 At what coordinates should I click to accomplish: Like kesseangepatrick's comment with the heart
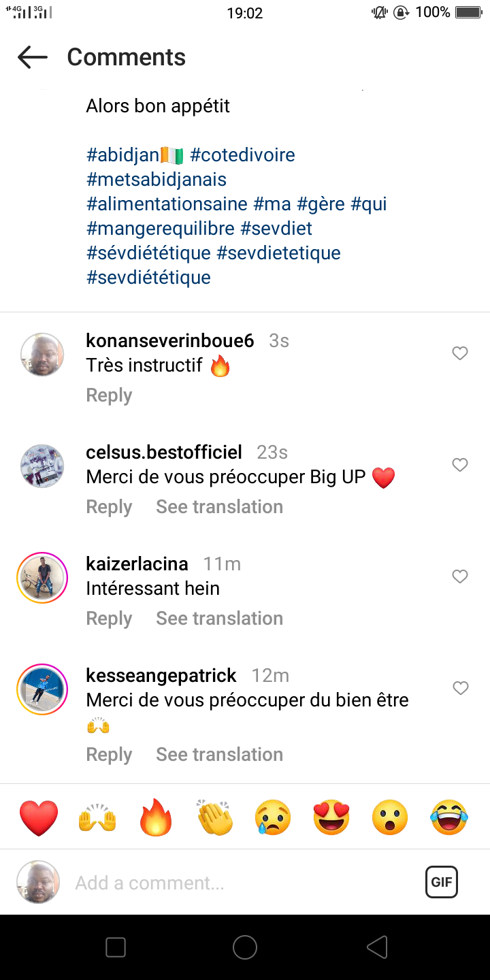(460, 688)
